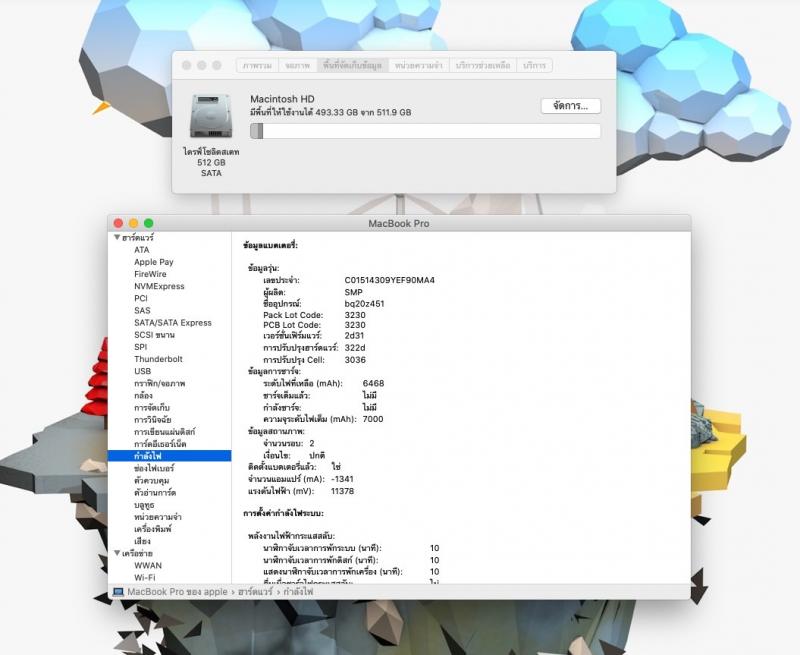This screenshot has height=655, width=800.
Task: Select the highlighted กำลังไฟ sidebar row
Action: 169,456
